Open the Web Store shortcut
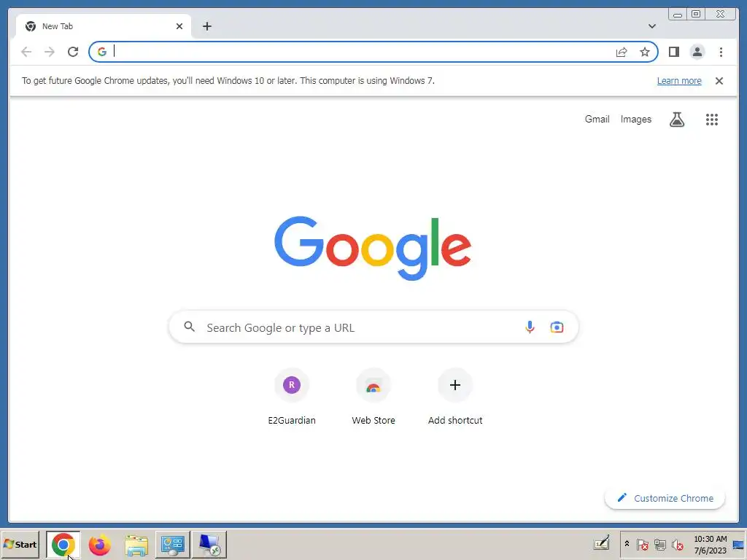 pos(373,396)
